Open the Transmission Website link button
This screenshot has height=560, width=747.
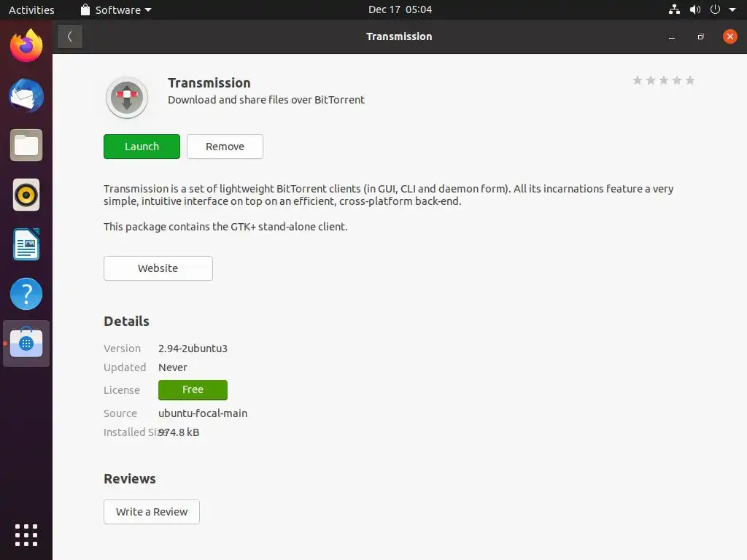(158, 268)
